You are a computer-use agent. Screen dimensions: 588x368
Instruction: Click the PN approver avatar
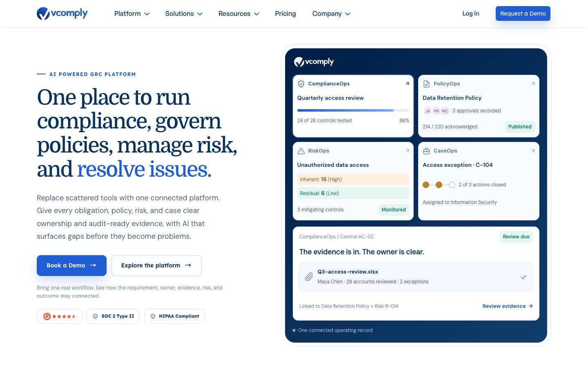click(x=437, y=111)
